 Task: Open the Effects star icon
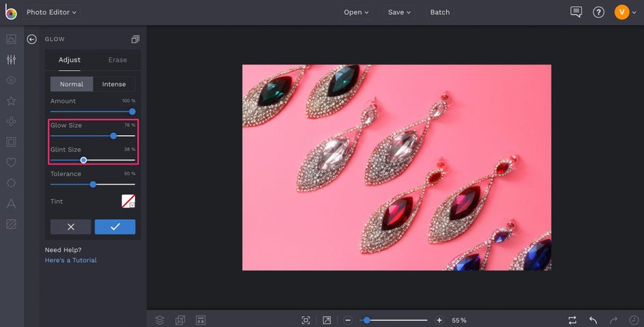point(11,100)
